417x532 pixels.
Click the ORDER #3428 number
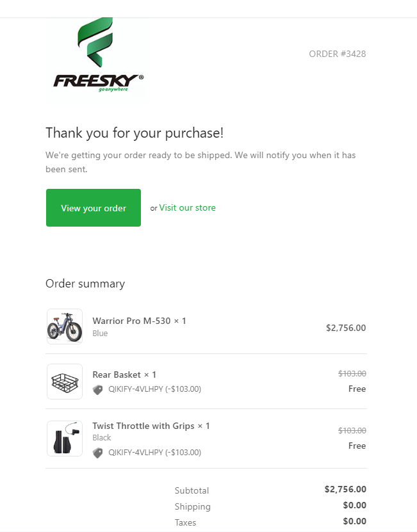coord(337,54)
